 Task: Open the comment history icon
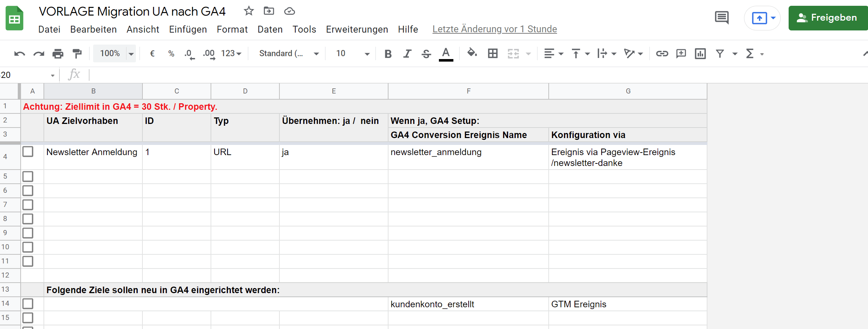[x=722, y=17]
